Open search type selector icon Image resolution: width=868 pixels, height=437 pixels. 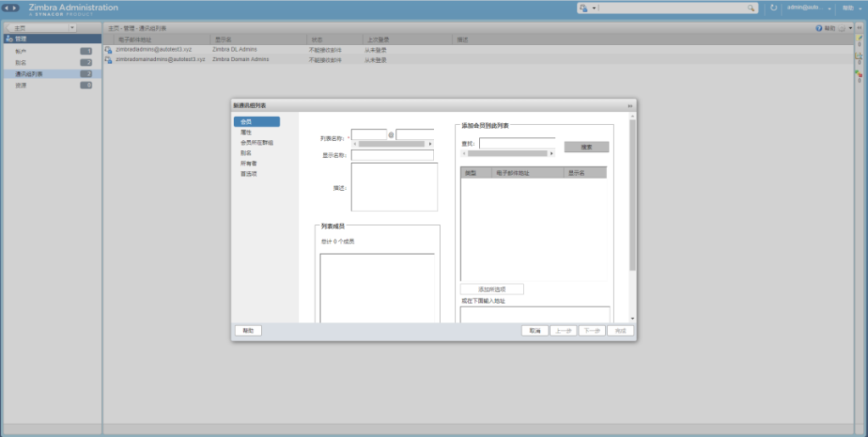point(583,8)
